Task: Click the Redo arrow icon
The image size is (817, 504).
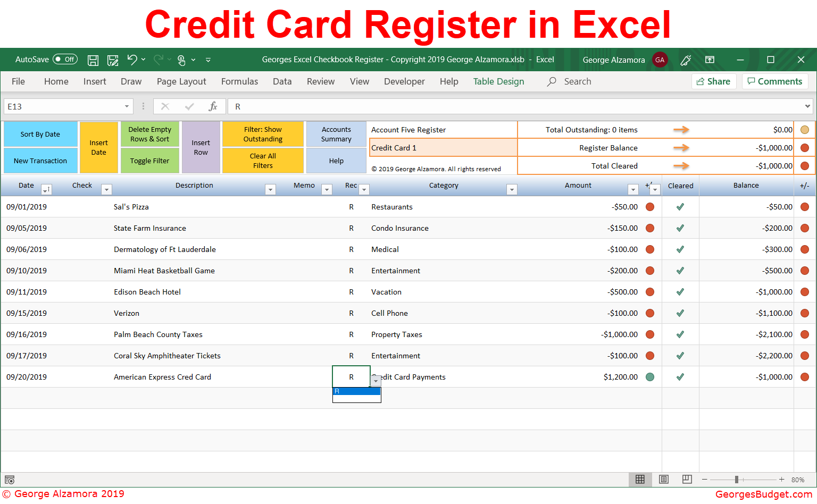Action: point(159,60)
